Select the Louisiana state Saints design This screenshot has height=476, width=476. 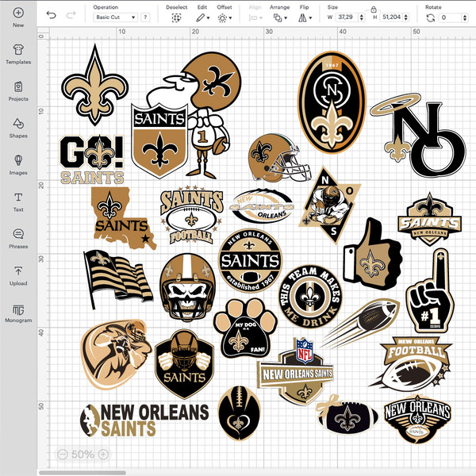coord(123,218)
